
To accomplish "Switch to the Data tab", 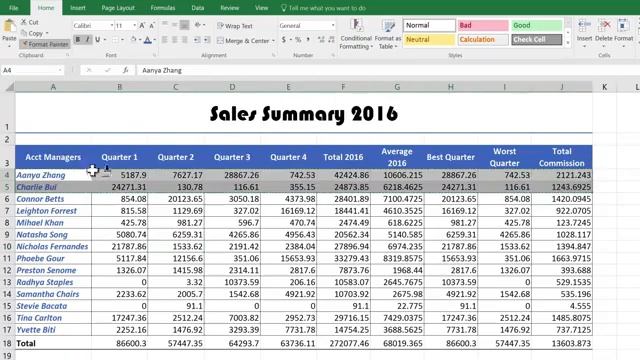I will point(198,8).
